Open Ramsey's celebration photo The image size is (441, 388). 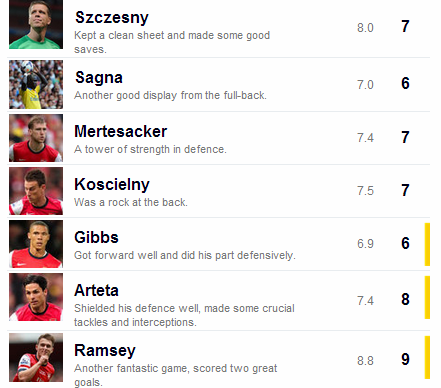pyautogui.click(x=36, y=357)
